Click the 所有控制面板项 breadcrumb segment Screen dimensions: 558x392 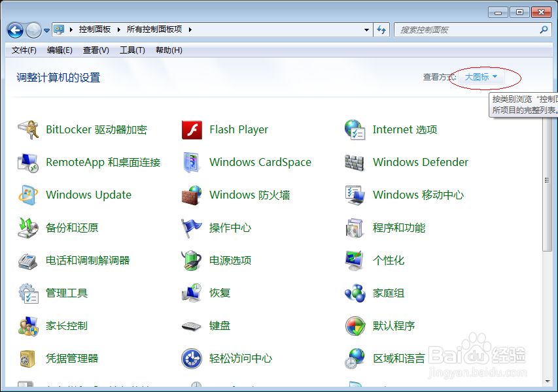click(x=154, y=29)
